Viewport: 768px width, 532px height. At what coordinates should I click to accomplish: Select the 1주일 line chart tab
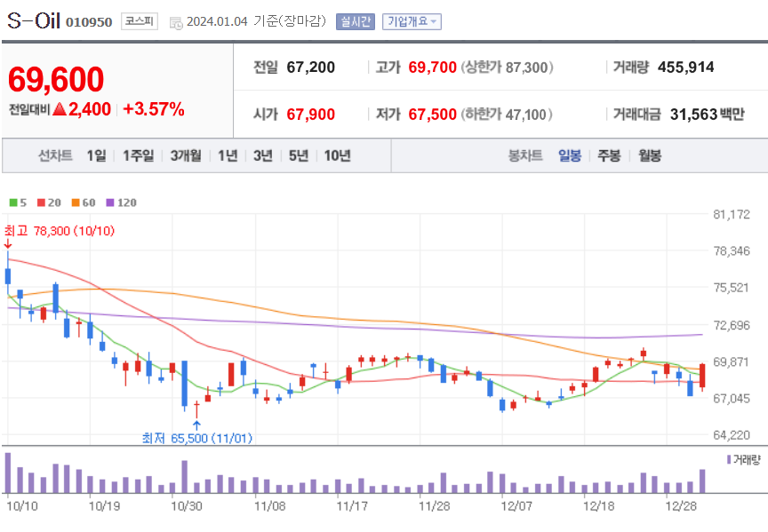coord(138,155)
